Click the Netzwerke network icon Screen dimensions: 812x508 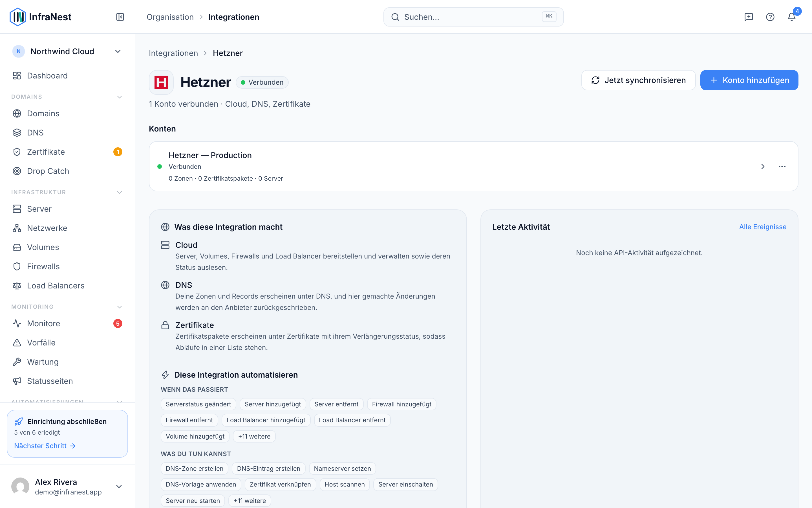(17, 228)
